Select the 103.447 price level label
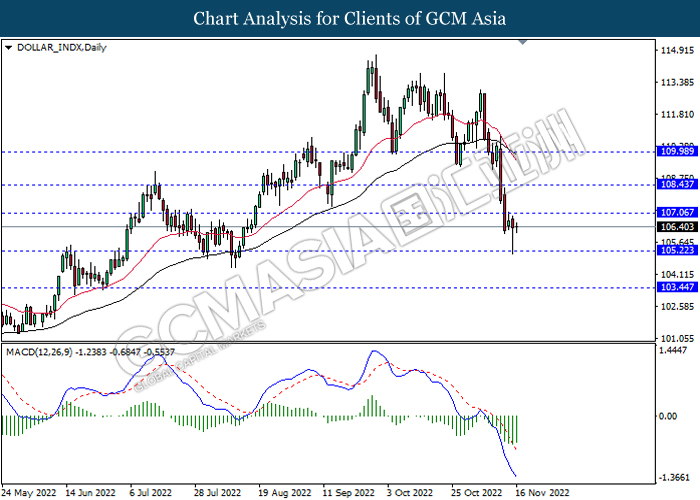 click(677, 287)
